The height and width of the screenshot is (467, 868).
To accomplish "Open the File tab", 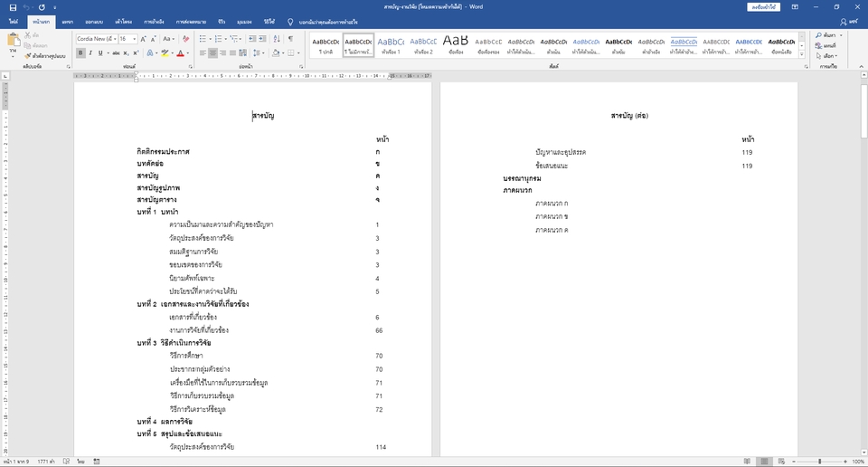I will tap(14, 22).
